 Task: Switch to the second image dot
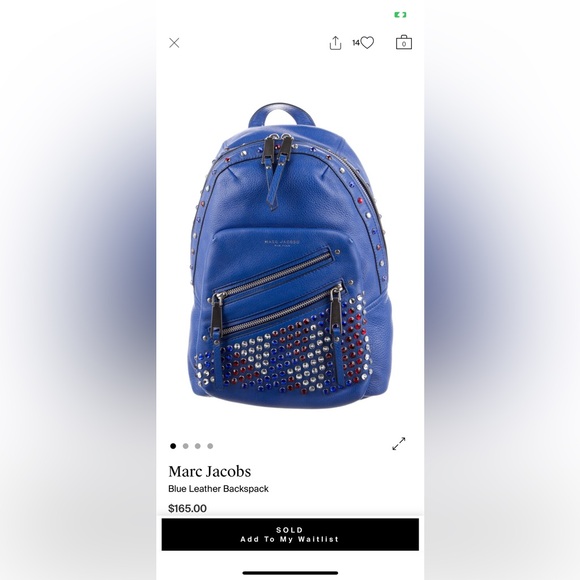(x=185, y=446)
